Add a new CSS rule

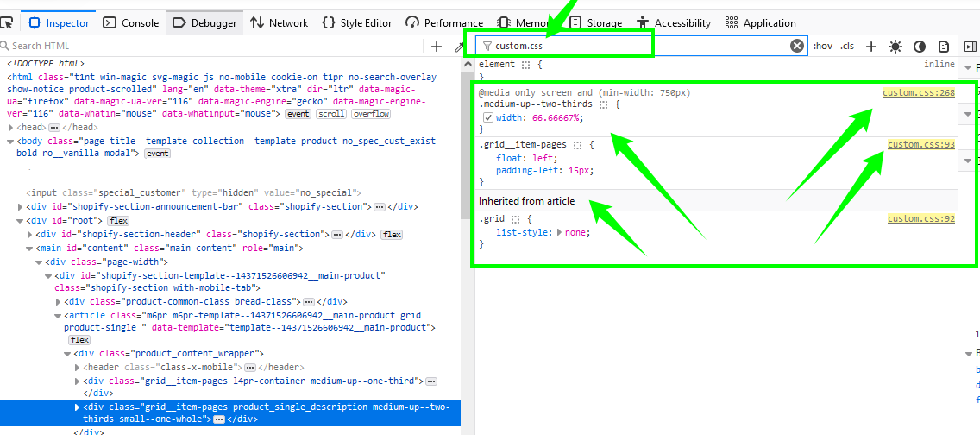coord(871,47)
